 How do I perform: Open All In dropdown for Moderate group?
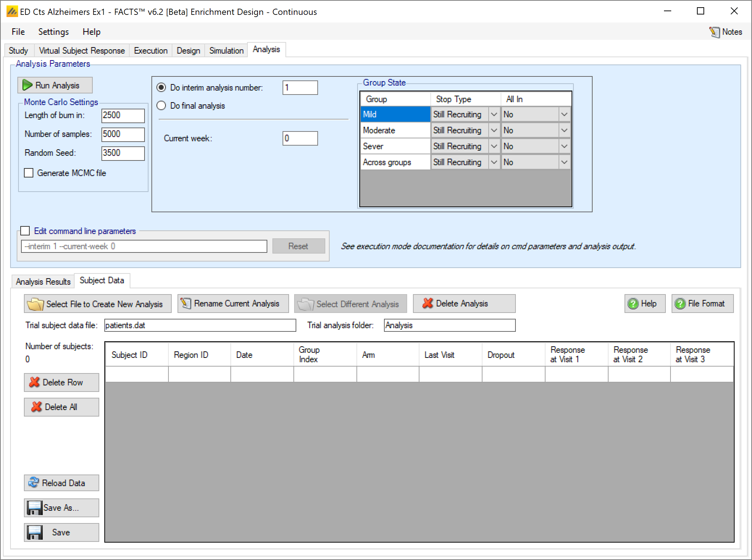click(564, 130)
